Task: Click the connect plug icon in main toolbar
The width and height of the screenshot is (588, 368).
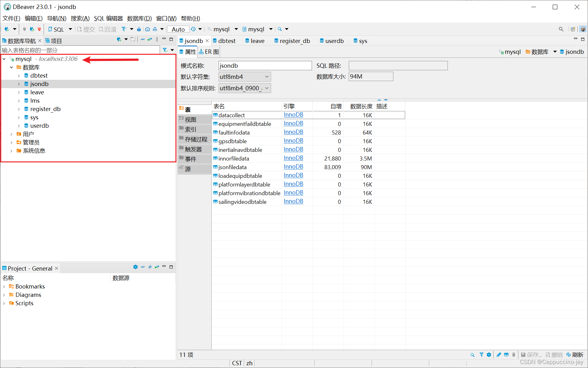Action: click(24, 29)
